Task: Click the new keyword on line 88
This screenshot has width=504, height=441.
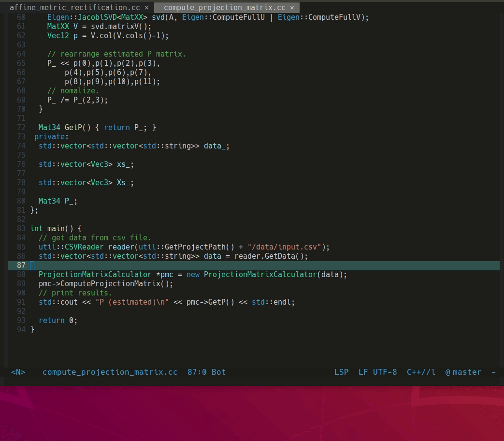Action: 193,275
